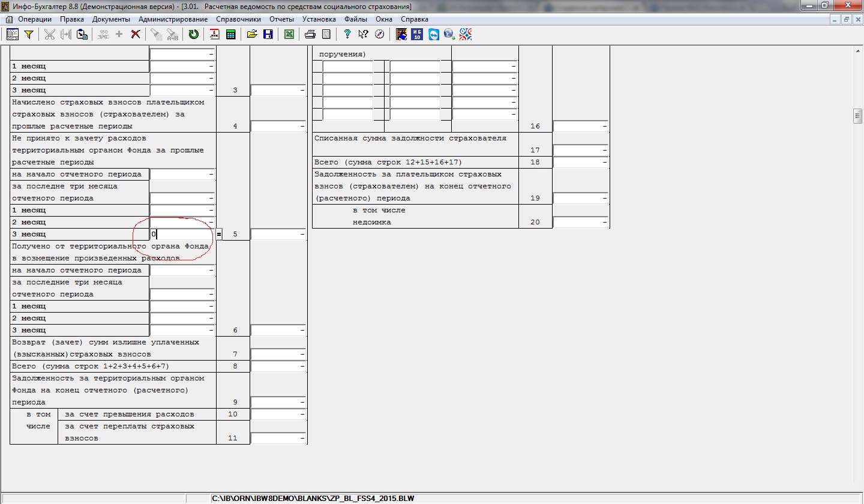Launch TeamViewer from the toolbar icon
Screen dimensions: 864x504
pos(433,34)
